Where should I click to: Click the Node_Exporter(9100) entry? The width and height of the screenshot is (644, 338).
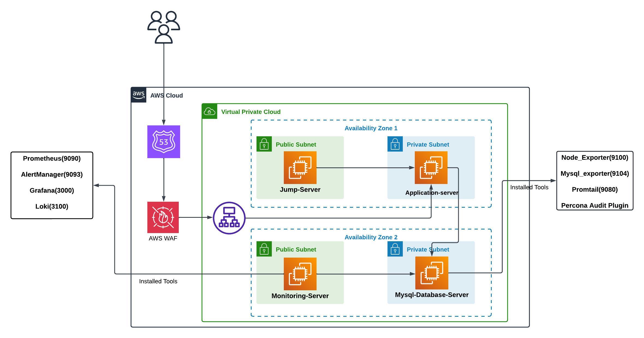pyautogui.click(x=595, y=158)
